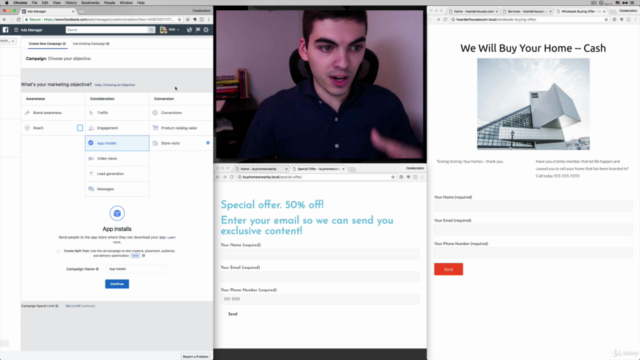The width and height of the screenshot is (640, 360).
Task: Click Your Name field on hoarderhouses form
Action: [x=533, y=206]
